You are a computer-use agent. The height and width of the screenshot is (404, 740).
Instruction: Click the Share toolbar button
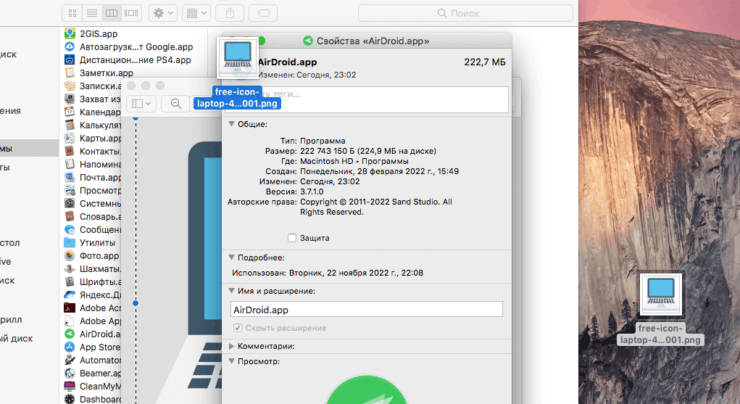[233, 14]
